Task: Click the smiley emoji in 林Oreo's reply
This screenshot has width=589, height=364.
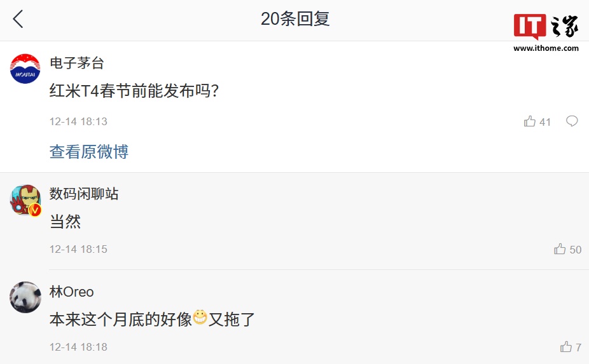Action: tap(200, 317)
